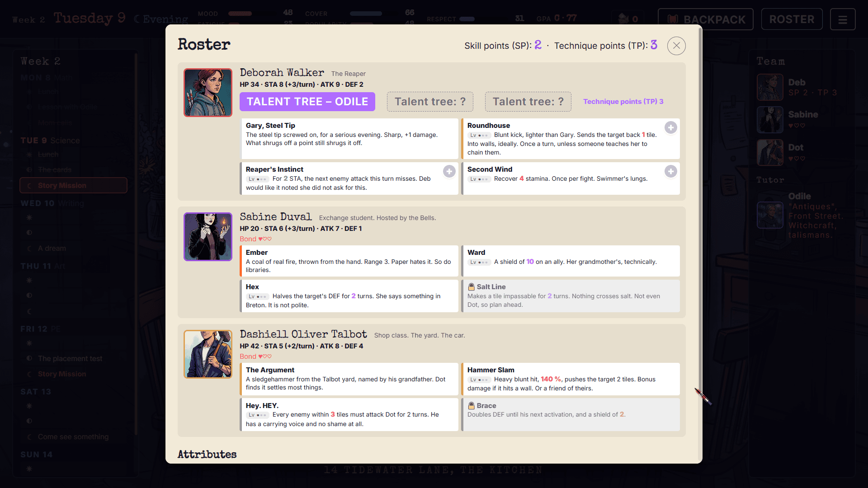Close the Roster dialog
Viewport: 868px width, 488px height.
pyautogui.click(x=676, y=46)
